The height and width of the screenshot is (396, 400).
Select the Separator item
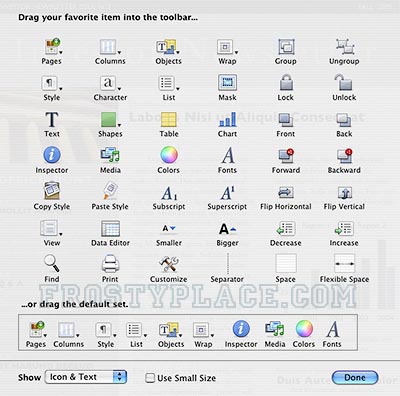(x=228, y=263)
